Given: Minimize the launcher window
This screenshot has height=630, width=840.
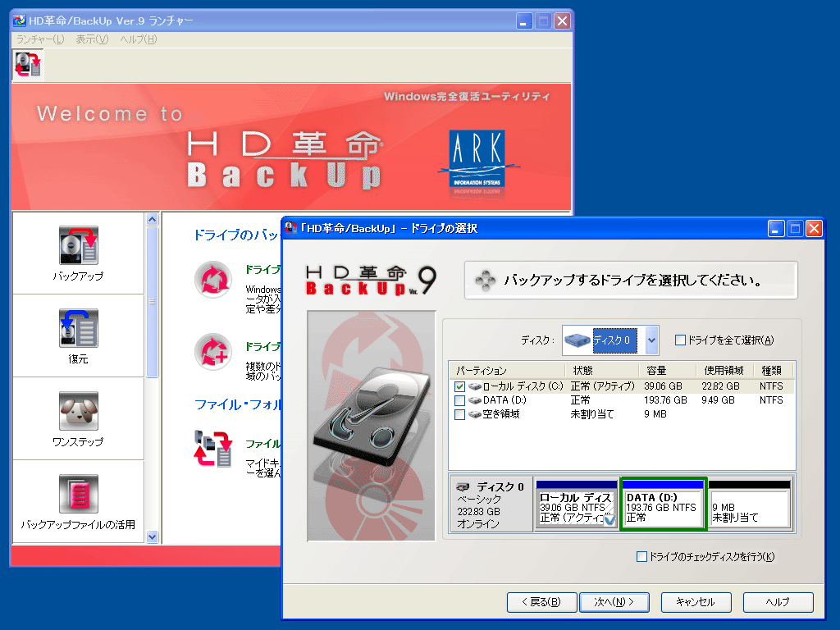Looking at the screenshot, I should (524, 21).
